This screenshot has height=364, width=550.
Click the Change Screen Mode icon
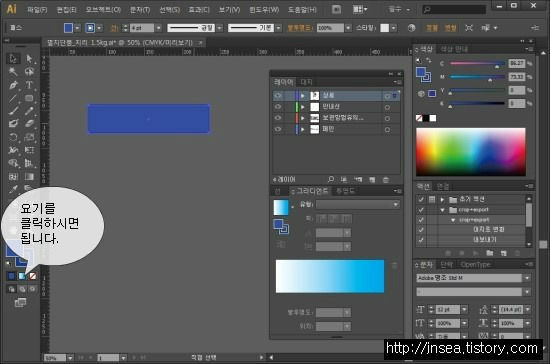tap(20, 302)
